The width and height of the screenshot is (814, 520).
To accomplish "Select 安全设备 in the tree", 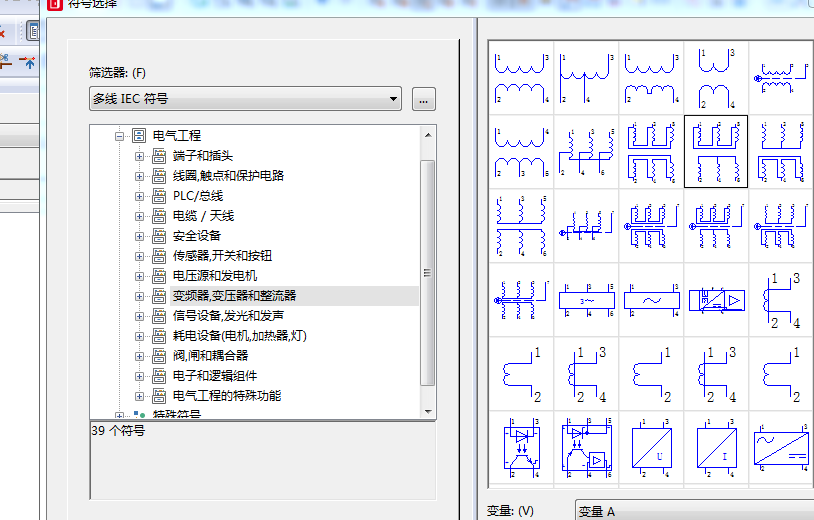I will coord(197,236).
